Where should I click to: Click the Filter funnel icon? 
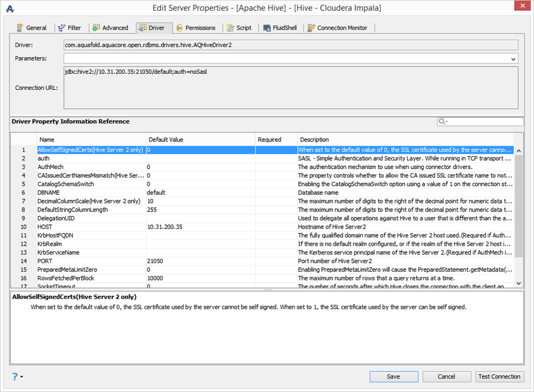click(62, 28)
